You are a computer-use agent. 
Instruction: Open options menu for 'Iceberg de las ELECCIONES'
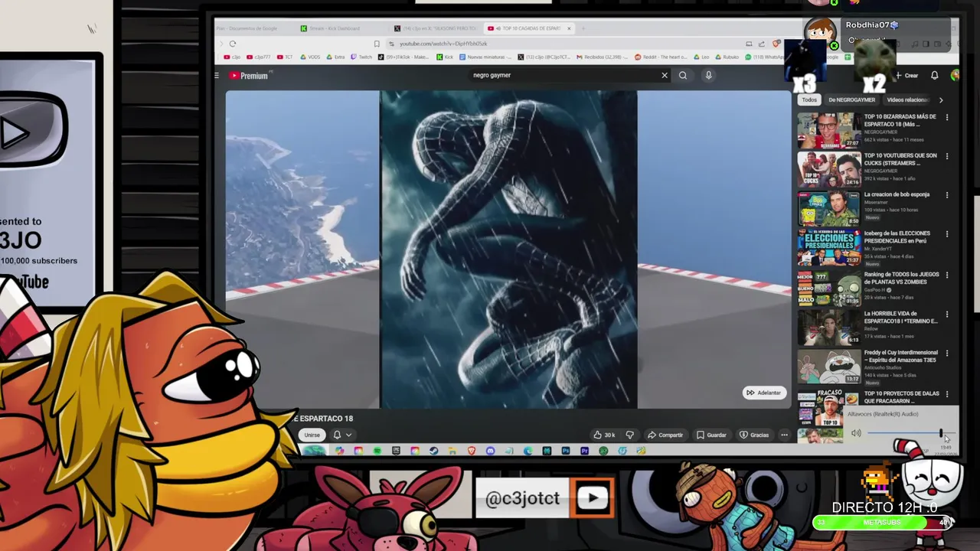point(947,234)
